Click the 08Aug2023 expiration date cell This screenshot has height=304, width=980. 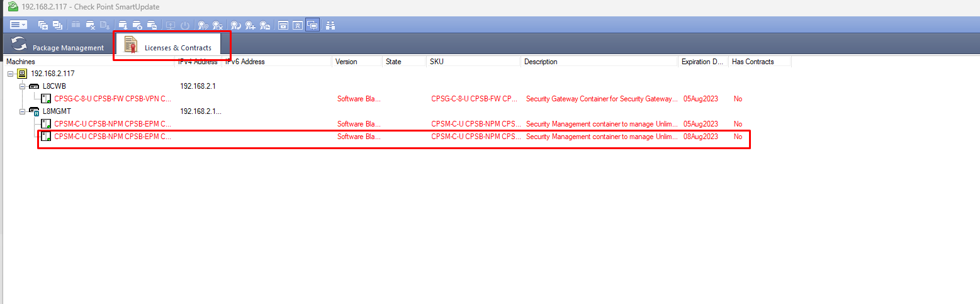pos(701,137)
